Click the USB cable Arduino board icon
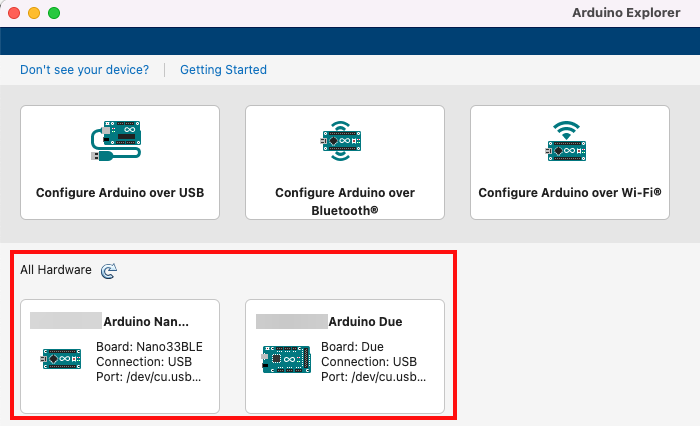Screen dimensions: 700x426 point(116,141)
